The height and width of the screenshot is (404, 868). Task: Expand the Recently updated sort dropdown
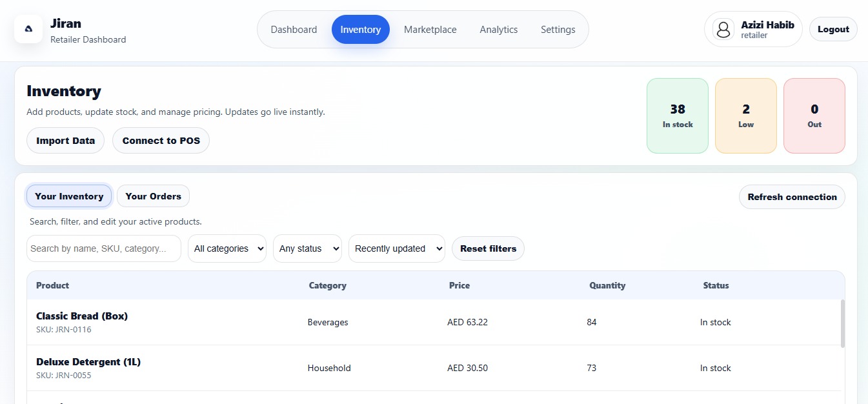click(x=396, y=248)
